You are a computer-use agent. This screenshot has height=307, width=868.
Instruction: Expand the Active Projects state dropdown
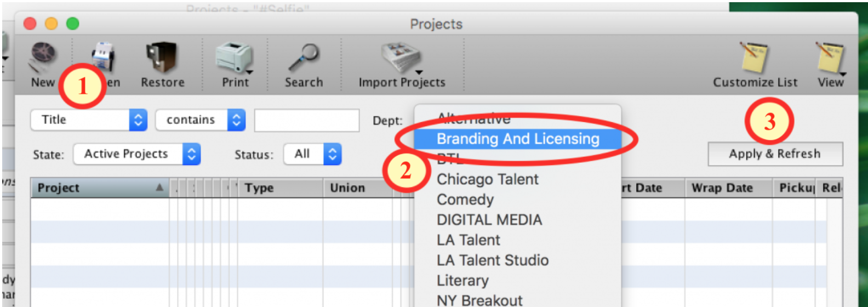(136, 154)
